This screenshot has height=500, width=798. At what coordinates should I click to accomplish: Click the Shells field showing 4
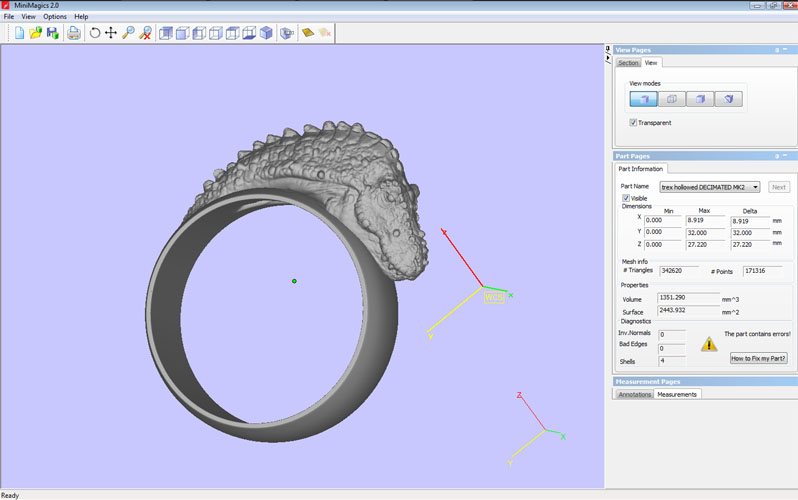click(672, 360)
